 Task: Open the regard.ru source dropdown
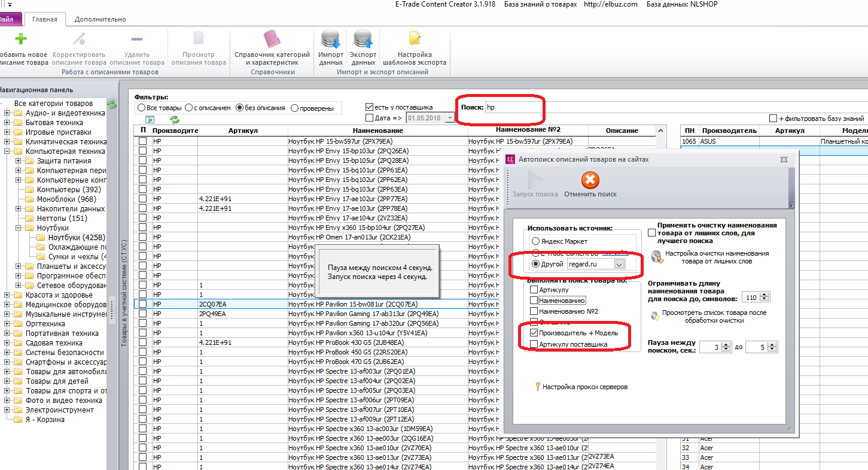click(620, 264)
